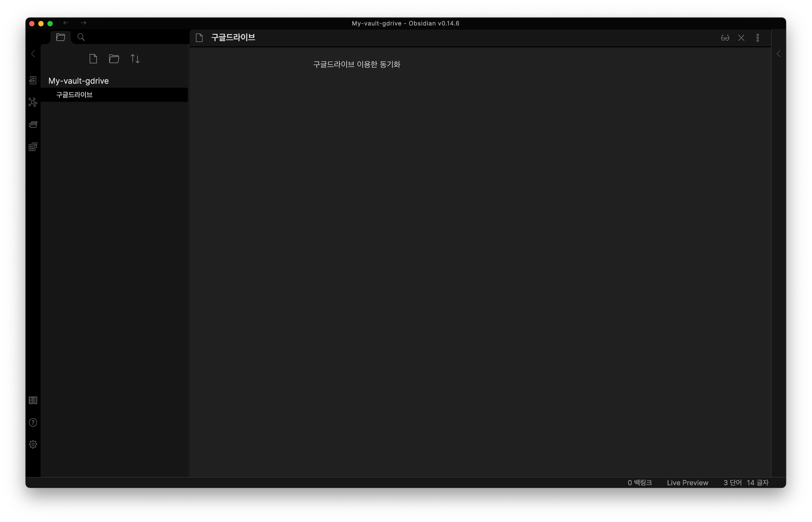Switch to the search tab
Image resolution: width=812 pixels, height=522 pixels.
pos(81,37)
